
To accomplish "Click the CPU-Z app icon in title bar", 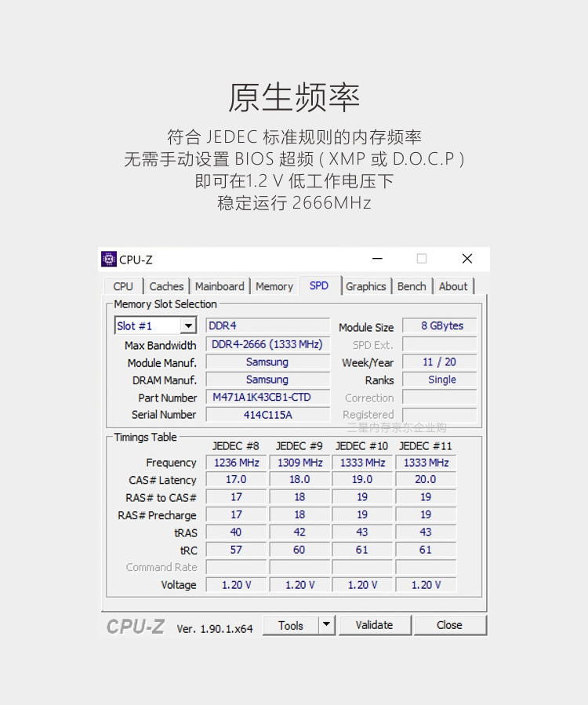I will point(109,260).
